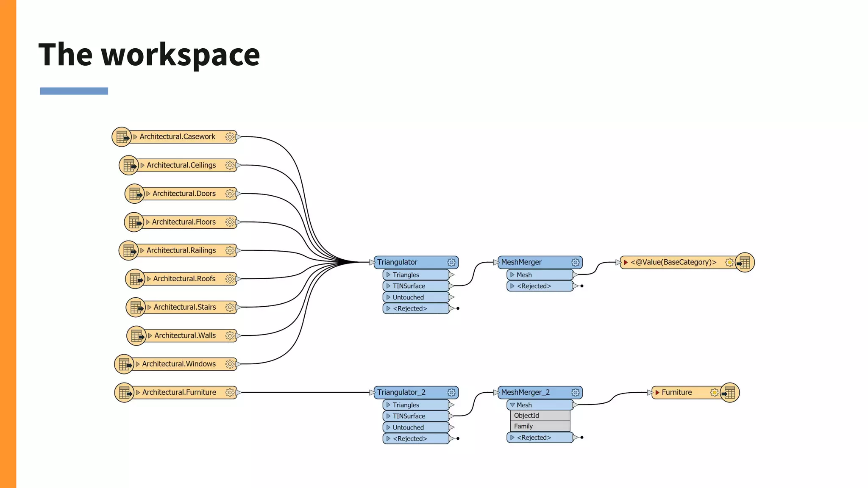Click the BaseCategory writer table icon
The width and height of the screenshot is (868, 488).
[745, 263]
